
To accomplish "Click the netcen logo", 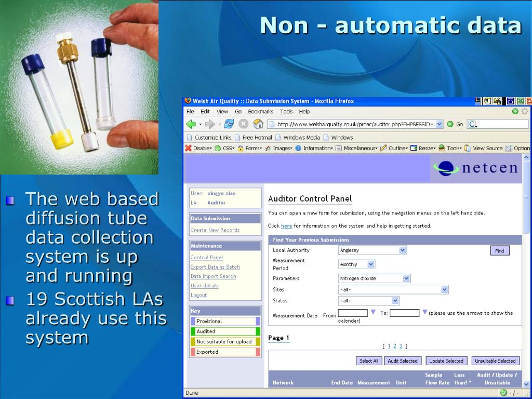I will (476, 168).
